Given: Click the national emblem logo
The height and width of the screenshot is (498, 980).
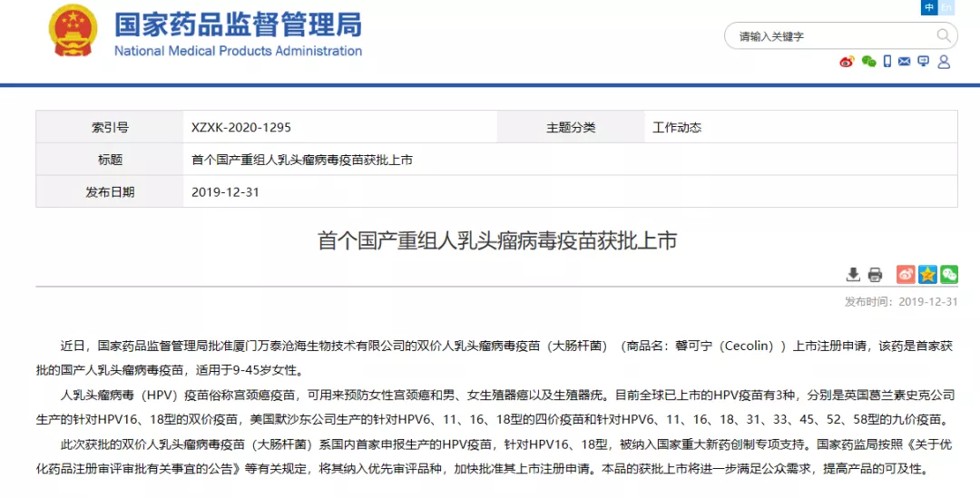Looking at the screenshot, I should pos(73,29).
